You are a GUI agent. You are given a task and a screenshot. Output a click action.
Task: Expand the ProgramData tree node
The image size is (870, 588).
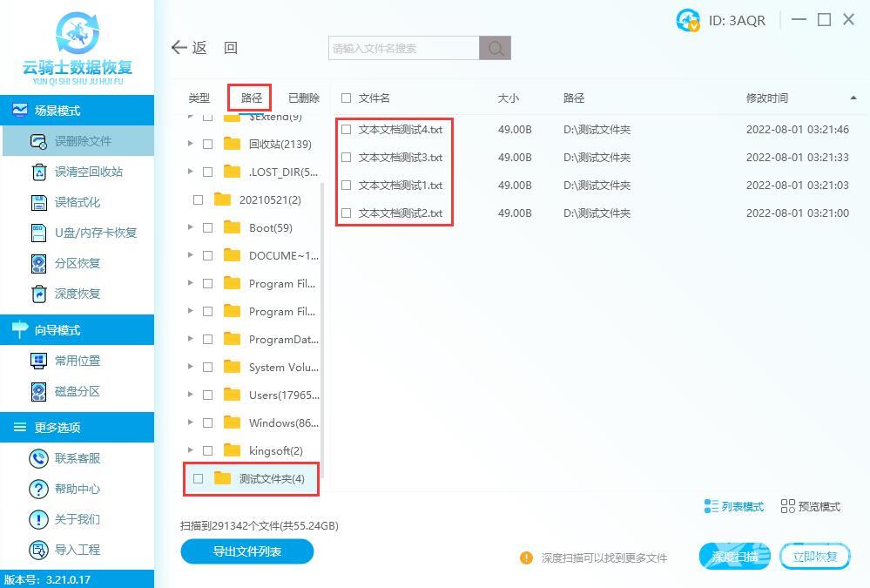pyautogui.click(x=191, y=339)
